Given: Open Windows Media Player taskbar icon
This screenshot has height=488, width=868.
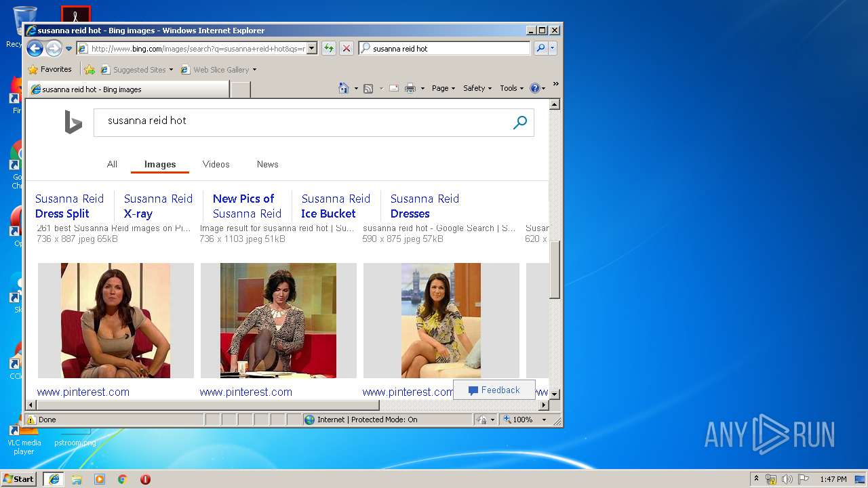Looking at the screenshot, I should click(100, 479).
